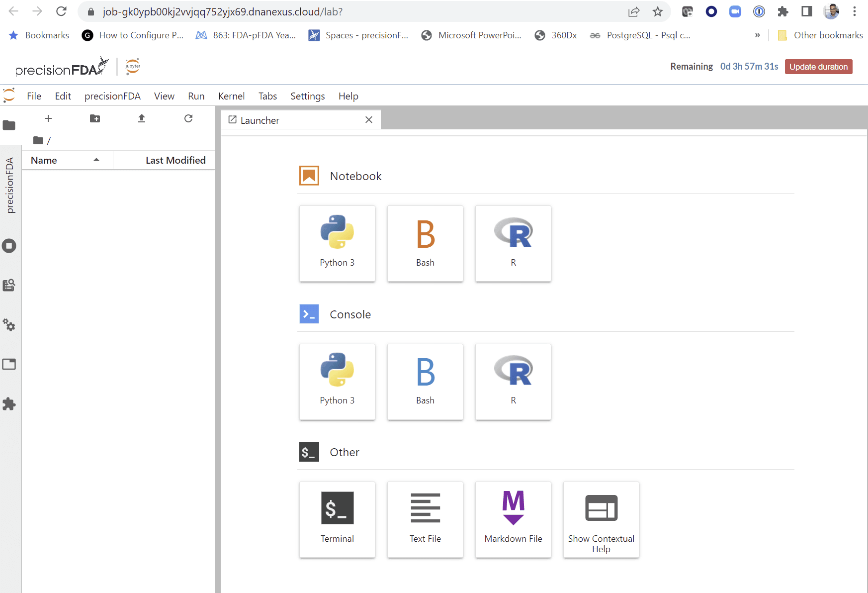Image resolution: width=868 pixels, height=593 pixels.
Task: Refresh the file list
Action: pyautogui.click(x=188, y=118)
